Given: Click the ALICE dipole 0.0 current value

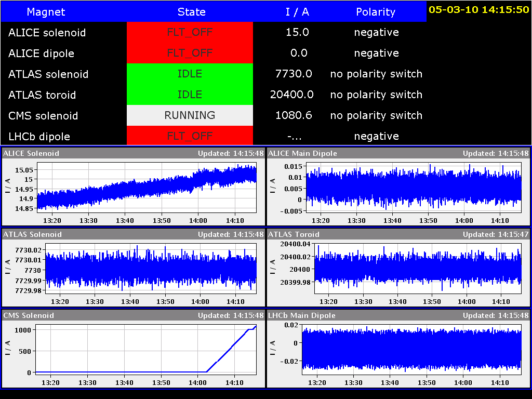Looking at the screenshot, I should click(299, 53).
